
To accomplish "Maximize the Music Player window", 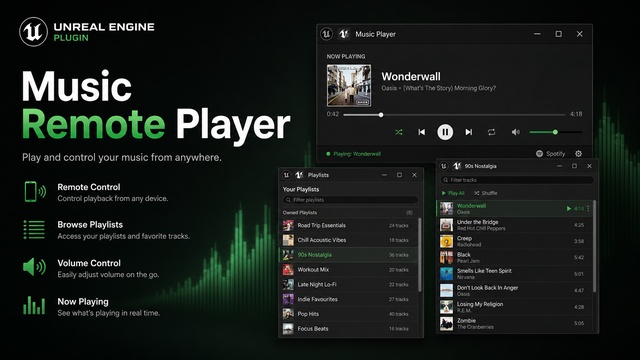I will pos(558,34).
